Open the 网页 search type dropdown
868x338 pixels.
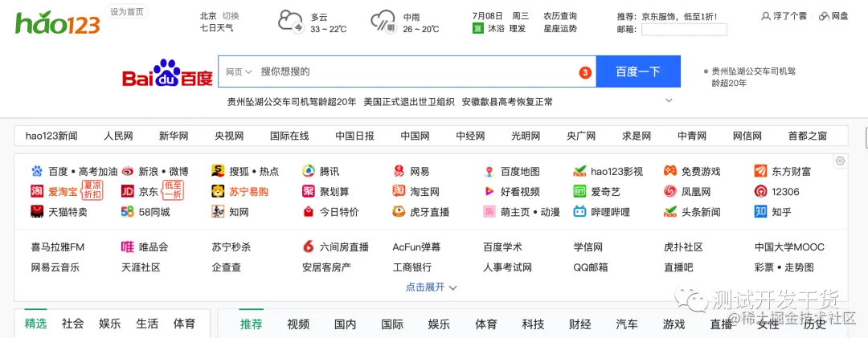[x=239, y=72]
